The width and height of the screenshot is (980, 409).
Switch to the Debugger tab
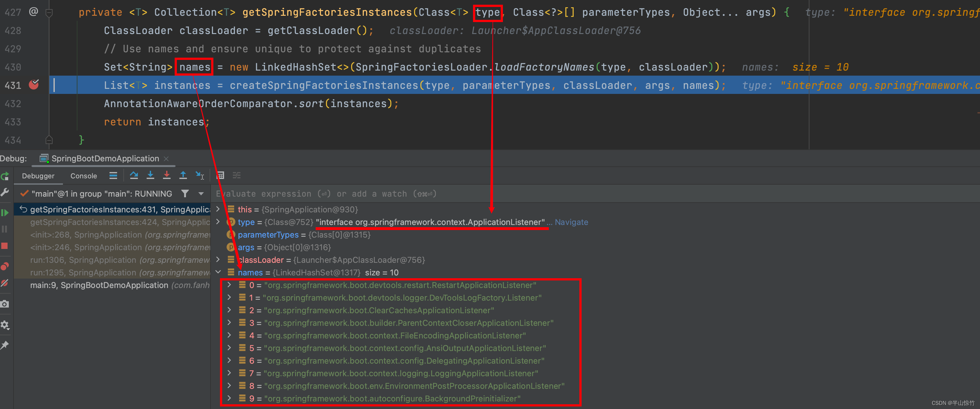37,176
